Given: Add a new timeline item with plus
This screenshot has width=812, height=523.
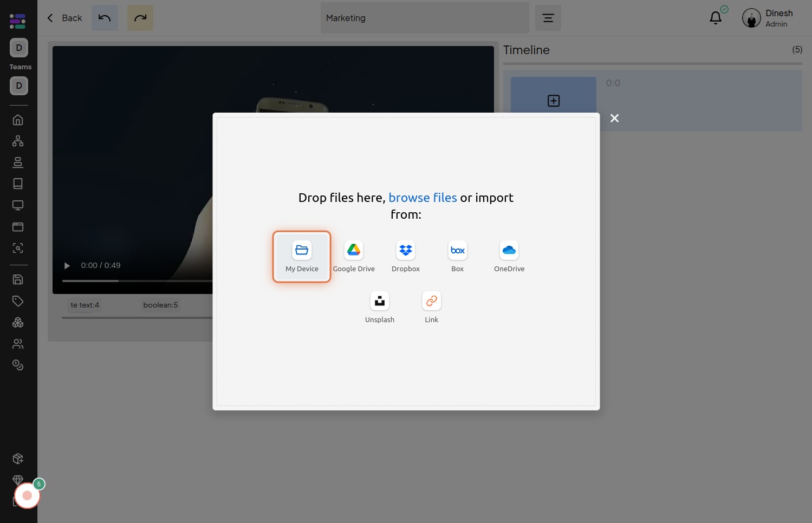Looking at the screenshot, I should pyautogui.click(x=554, y=101).
